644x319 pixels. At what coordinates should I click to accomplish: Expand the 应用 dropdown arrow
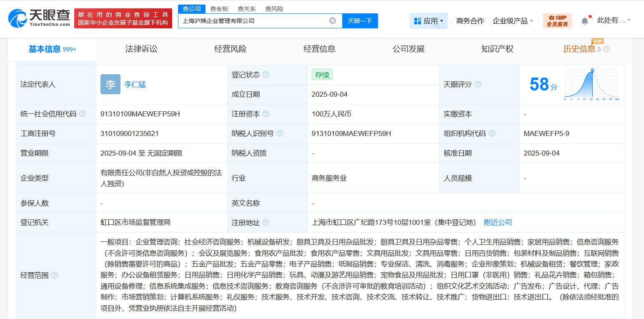(443, 21)
